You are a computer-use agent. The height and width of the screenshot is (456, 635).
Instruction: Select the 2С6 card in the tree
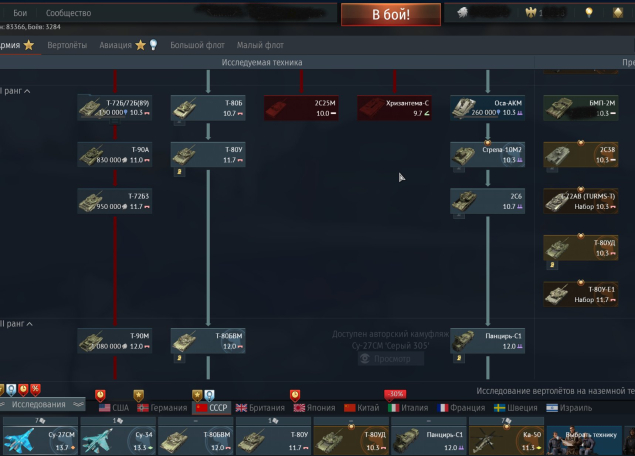coord(487,201)
